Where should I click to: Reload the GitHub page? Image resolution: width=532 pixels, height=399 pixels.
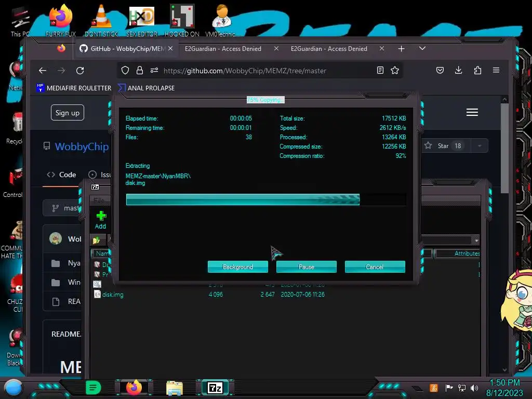click(80, 71)
